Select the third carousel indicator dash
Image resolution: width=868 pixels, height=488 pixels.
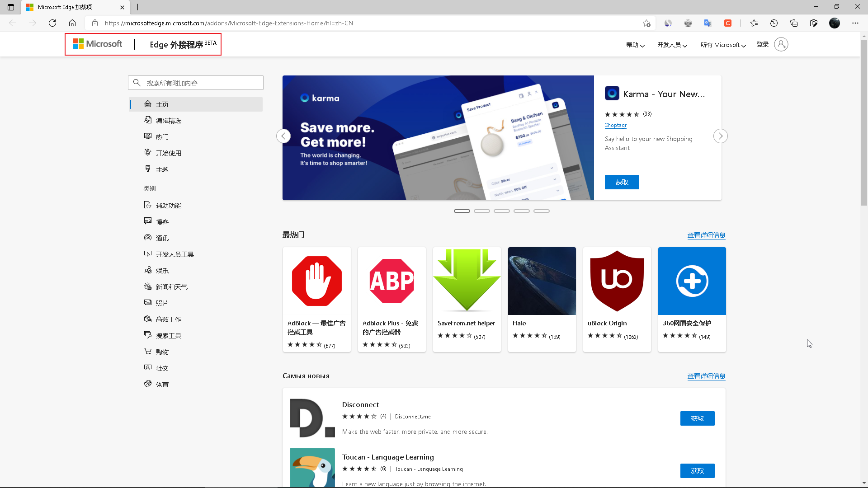(502, 211)
